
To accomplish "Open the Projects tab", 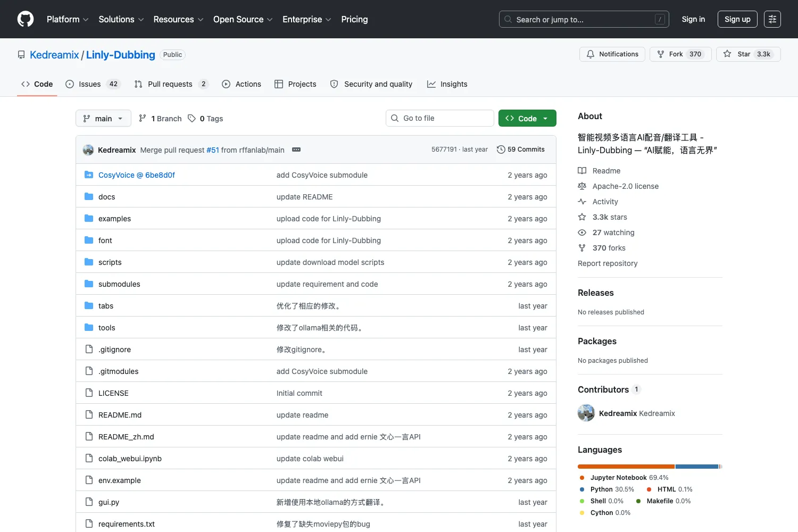I will tap(295, 84).
